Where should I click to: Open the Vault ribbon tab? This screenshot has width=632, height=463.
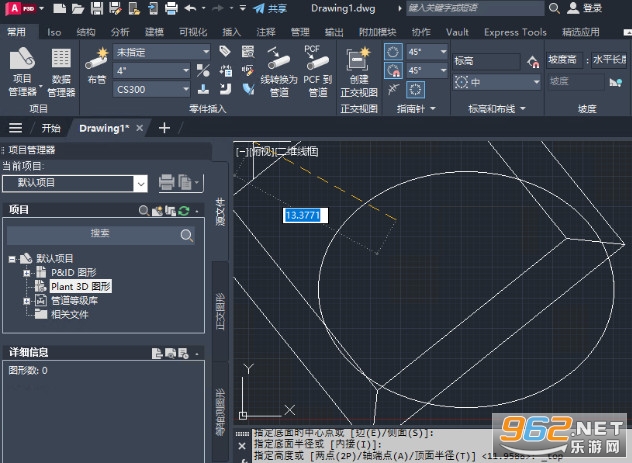tap(457, 32)
